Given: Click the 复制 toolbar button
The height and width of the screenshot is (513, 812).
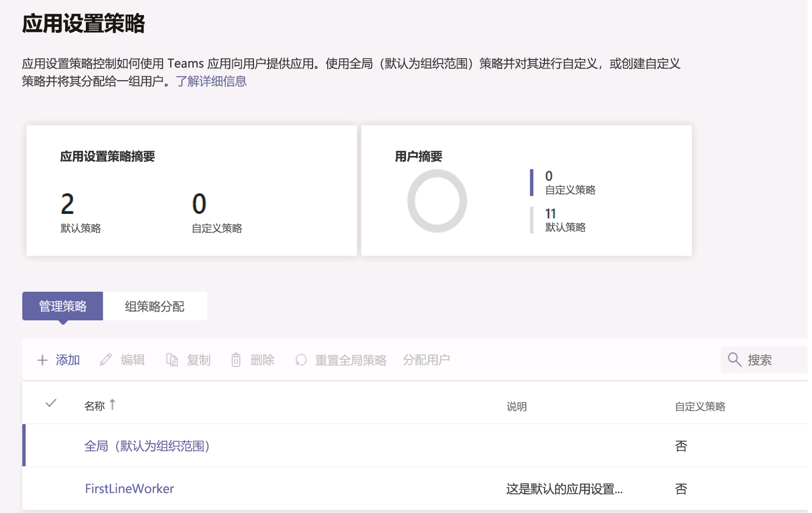Looking at the screenshot, I should pyautogui.click(x=188, y=360).
